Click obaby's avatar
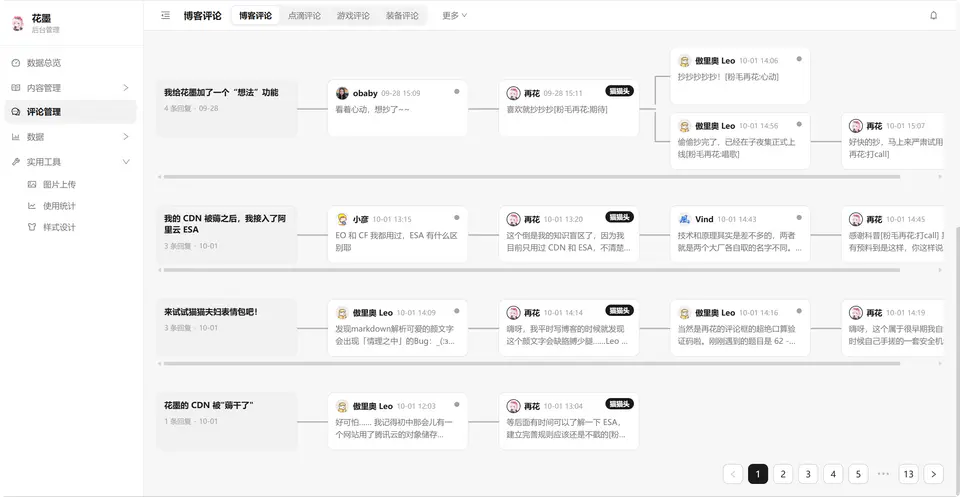The image size is (960, 497). pos(342,93)
